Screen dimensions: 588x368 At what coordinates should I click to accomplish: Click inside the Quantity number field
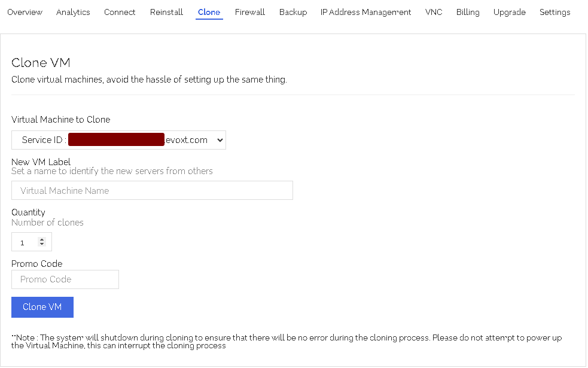point(25,242)
